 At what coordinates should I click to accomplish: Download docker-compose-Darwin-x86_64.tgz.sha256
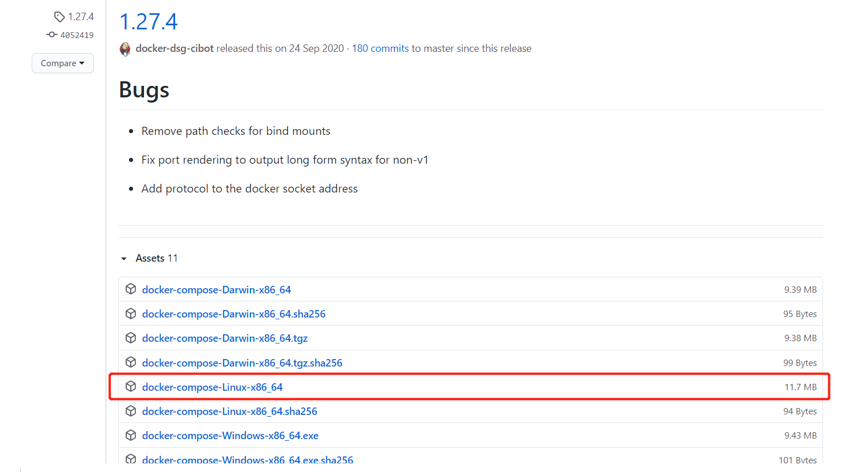pos(242,363)
